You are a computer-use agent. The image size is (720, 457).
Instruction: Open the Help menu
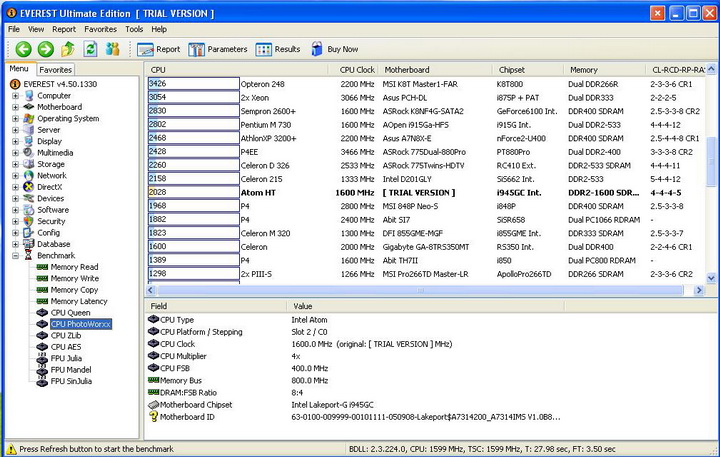coord(159,29)
